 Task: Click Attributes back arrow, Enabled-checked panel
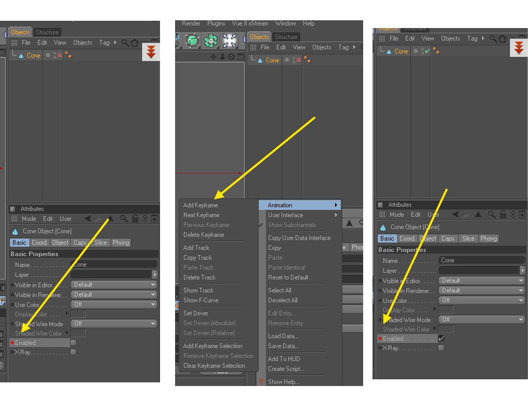point(455,215)
